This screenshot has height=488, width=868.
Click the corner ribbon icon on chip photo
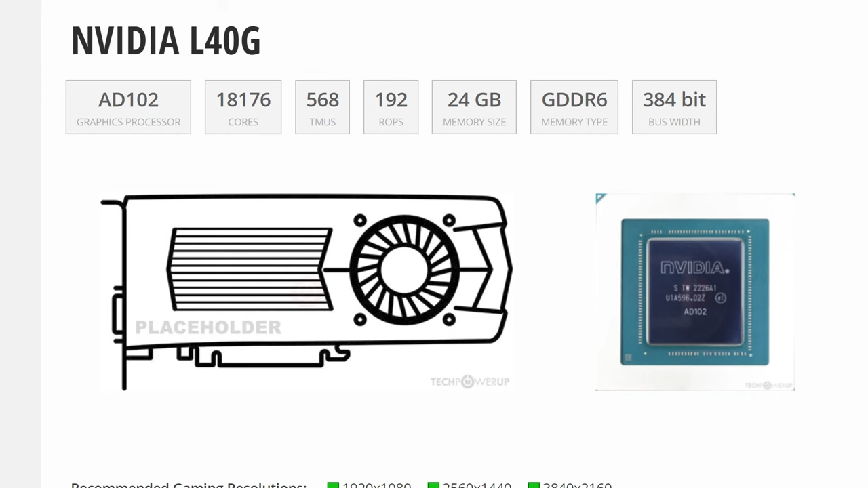pos(600,198)
